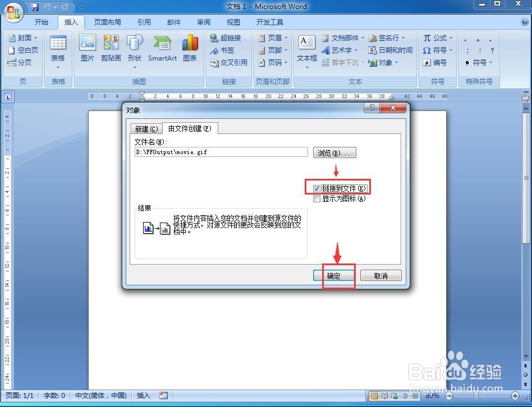Confirm dialog with OK (确定)
532x407 pixels.
[334, 275]
